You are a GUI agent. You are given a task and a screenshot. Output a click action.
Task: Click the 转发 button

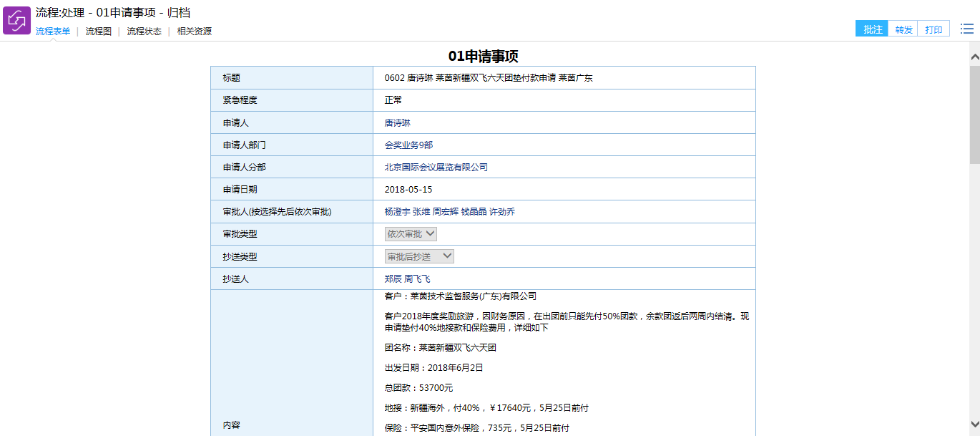coord(904,29)
